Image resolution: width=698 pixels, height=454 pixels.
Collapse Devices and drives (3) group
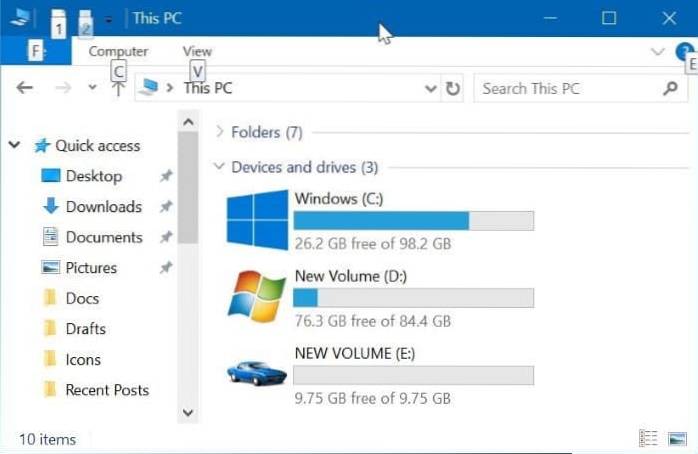219,166
